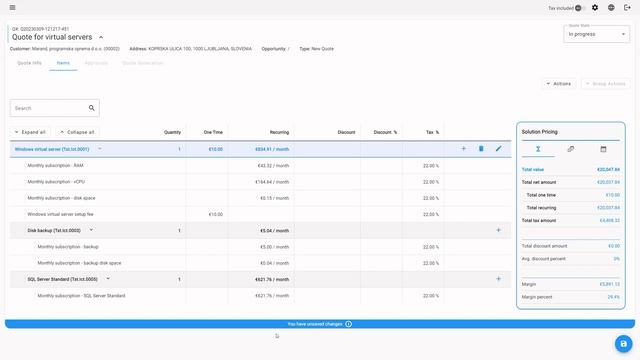This screenshot has height=360, width=640.
Task: Select the Solution Pricing calendar tab
Action: point(603,149)
